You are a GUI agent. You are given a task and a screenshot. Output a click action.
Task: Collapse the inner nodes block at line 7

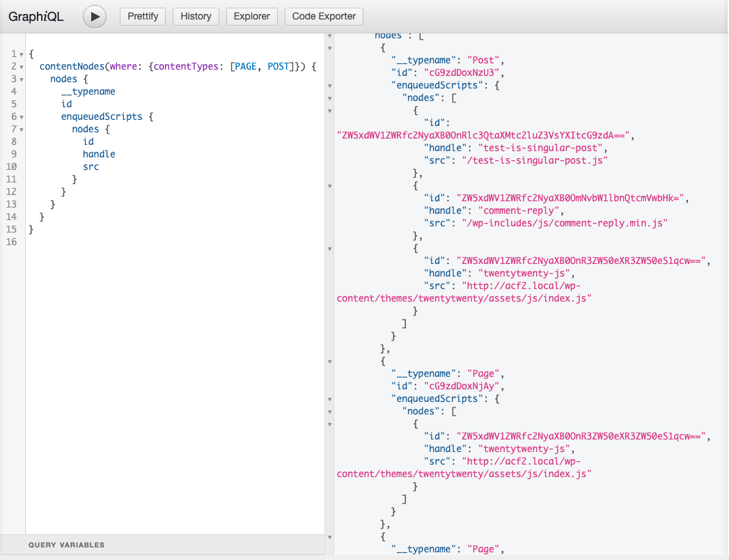(x=22, y=130)
